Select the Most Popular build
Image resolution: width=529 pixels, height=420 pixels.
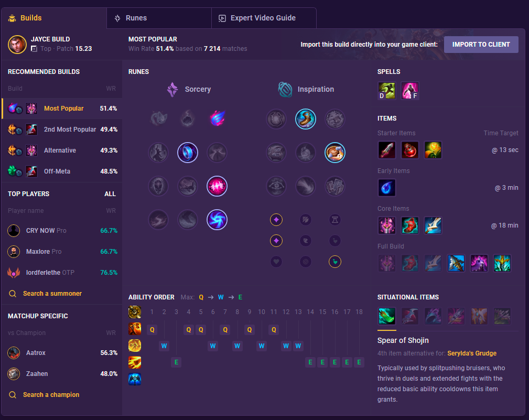(62, 109)
